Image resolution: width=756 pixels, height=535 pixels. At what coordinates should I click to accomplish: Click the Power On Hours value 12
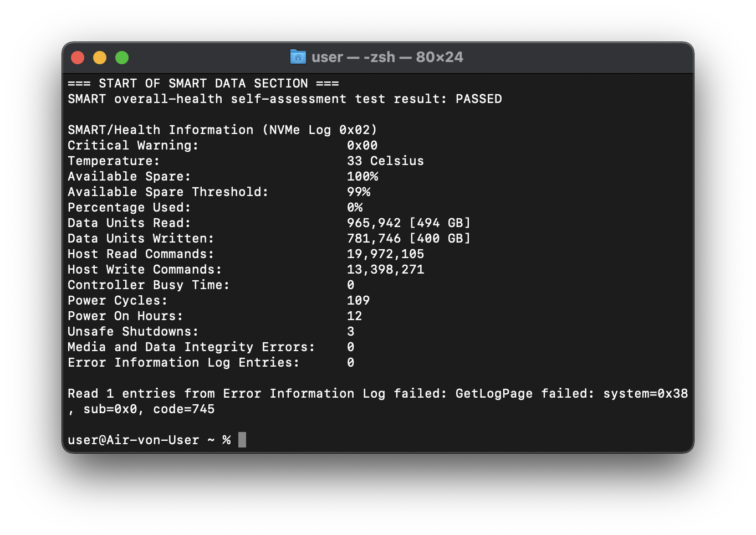tap(354, 316)
